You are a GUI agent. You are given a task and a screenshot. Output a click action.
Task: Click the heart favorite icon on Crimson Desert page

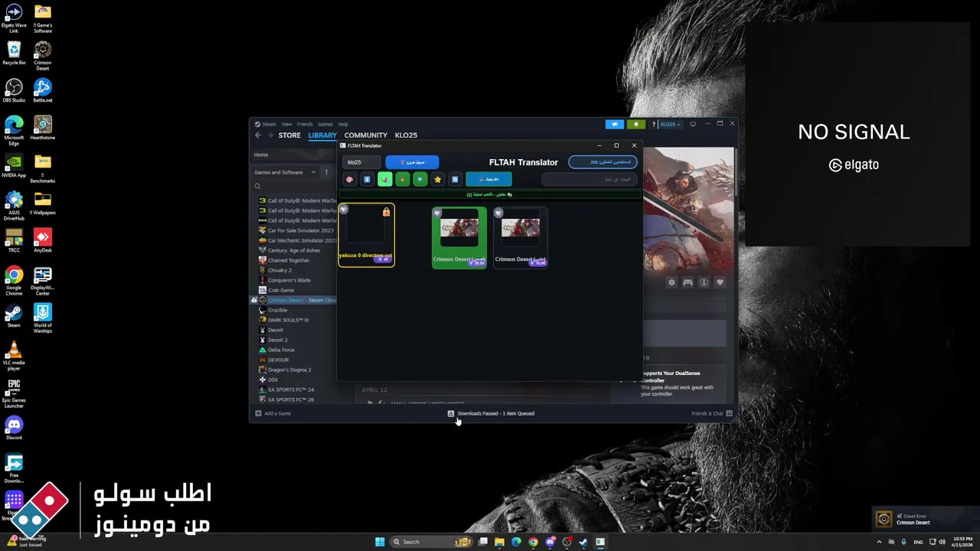[x=720, y=282]
